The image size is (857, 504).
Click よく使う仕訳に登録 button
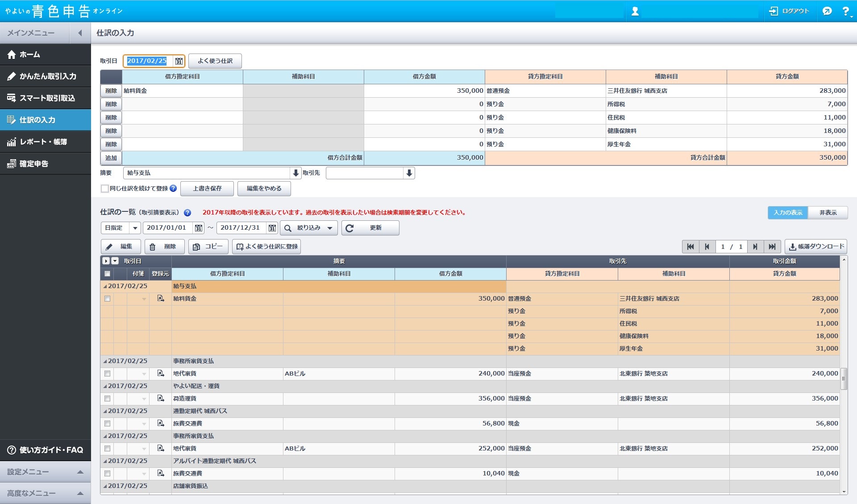point(266,247)
